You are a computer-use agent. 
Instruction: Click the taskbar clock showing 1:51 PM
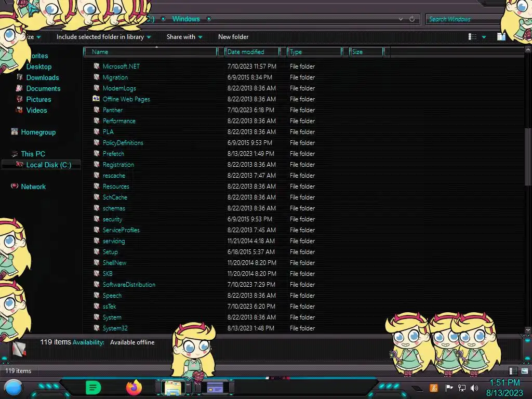point(504,383)
